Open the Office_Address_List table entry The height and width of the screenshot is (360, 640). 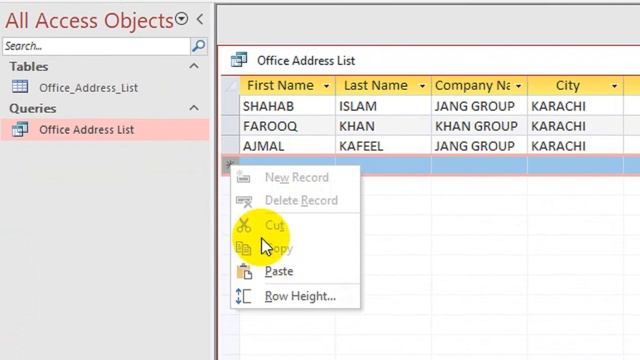pos(88,88)
